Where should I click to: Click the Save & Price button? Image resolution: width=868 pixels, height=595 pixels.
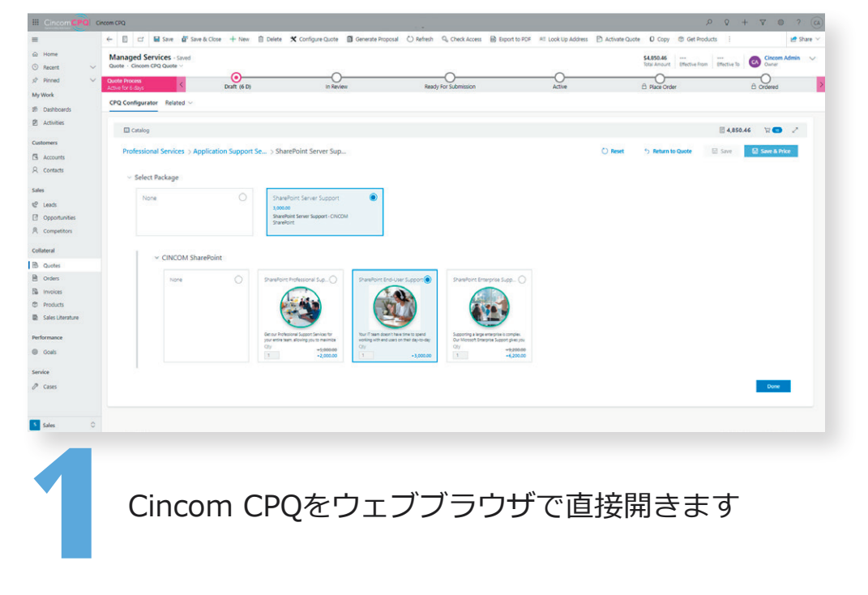pyautogui.click(x=771, y=151)
